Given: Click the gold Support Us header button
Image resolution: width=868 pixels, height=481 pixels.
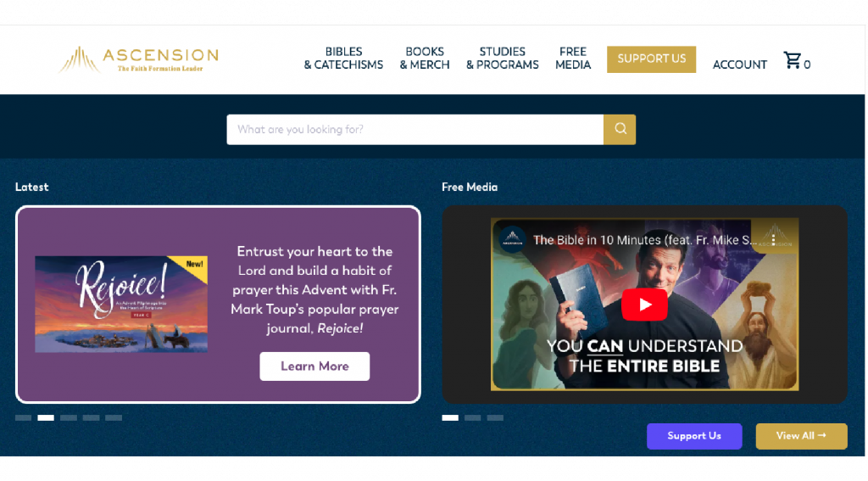Looking at the screenshot, I should tap(652, 59).
